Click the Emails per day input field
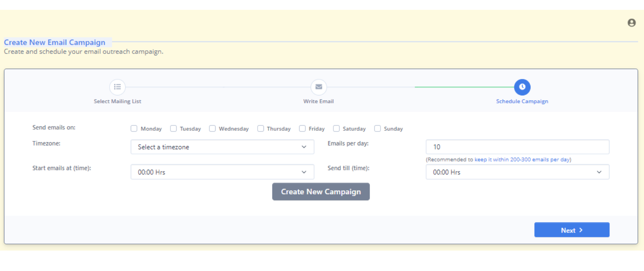The image size is (644, 271). pos(518,147)
